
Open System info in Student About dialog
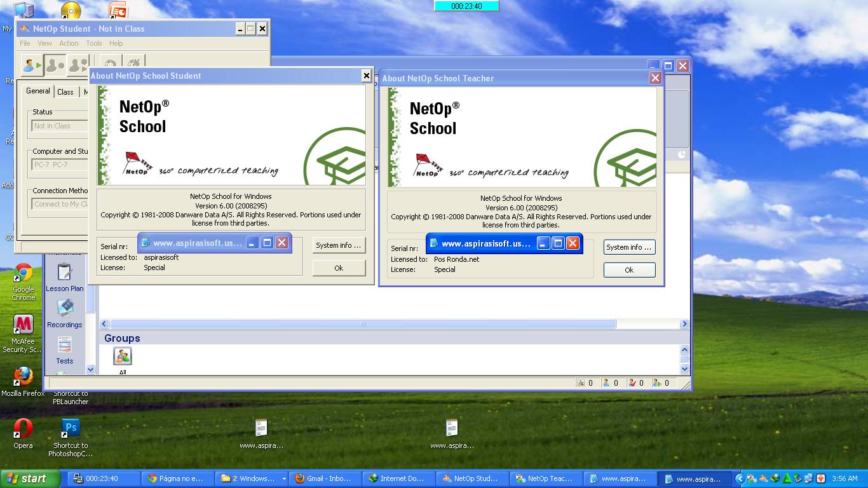pos(339,245)
